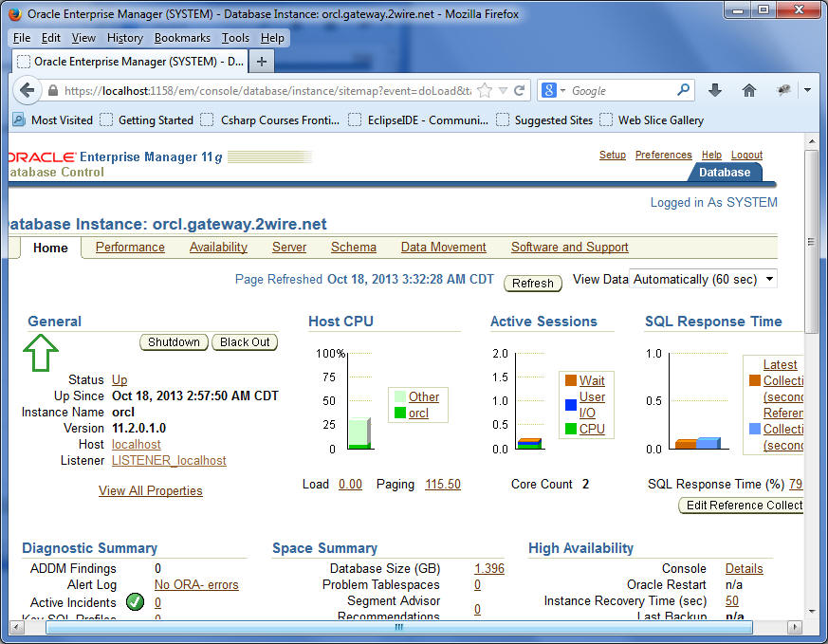Viewport: 828px width, 644px height.
Task: Switch to the Server tab
Action: coord(289,247)
